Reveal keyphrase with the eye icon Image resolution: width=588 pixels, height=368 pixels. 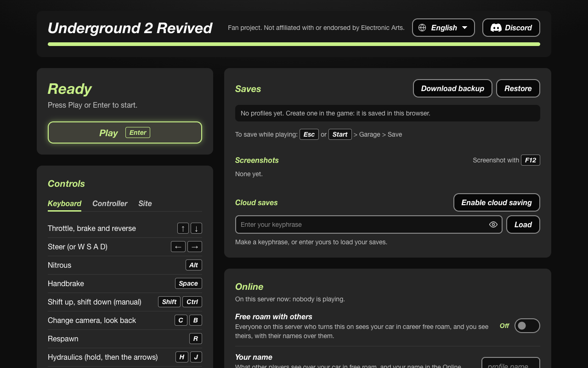493,224
